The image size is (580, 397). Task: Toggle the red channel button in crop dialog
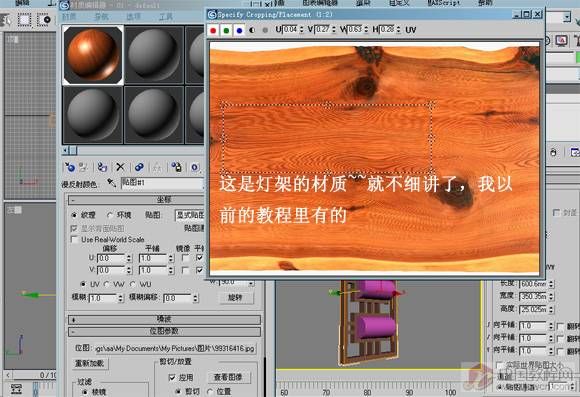pos(213,30)
